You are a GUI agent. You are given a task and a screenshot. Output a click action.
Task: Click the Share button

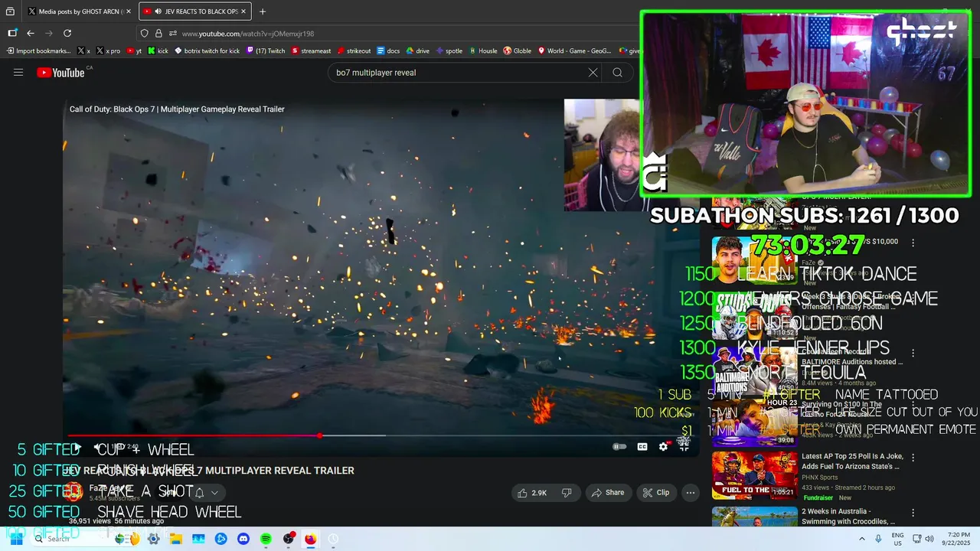607,493
